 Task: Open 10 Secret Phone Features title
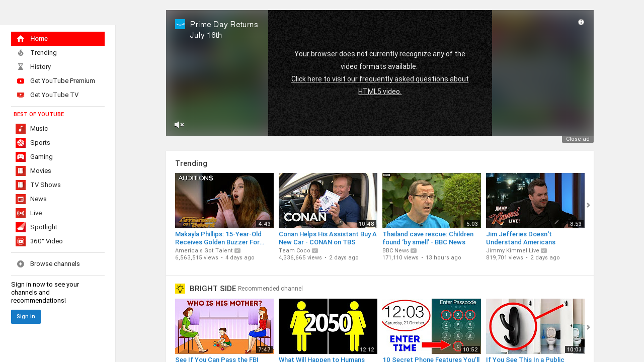coord(431,359)
